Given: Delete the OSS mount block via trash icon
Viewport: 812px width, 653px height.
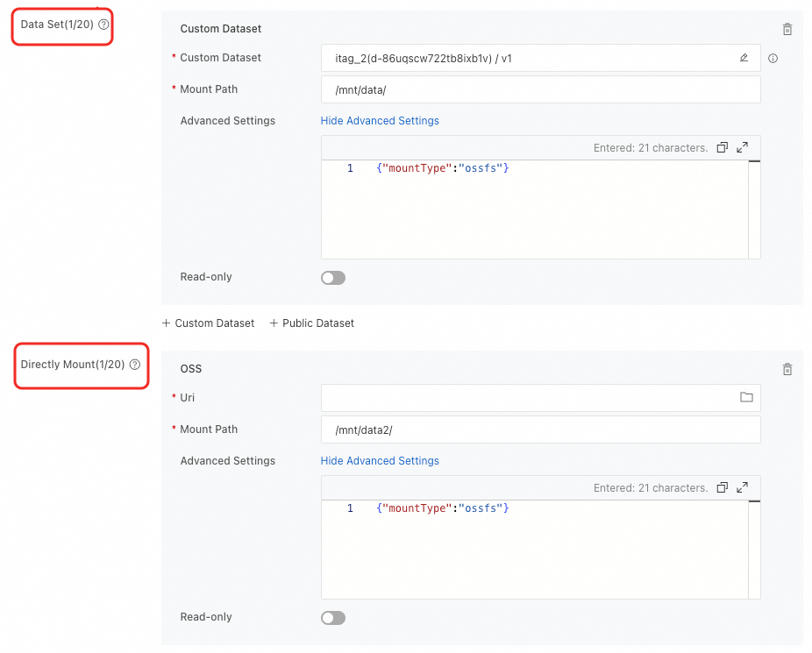Looking at the screenshot, I should coord(787,369).
